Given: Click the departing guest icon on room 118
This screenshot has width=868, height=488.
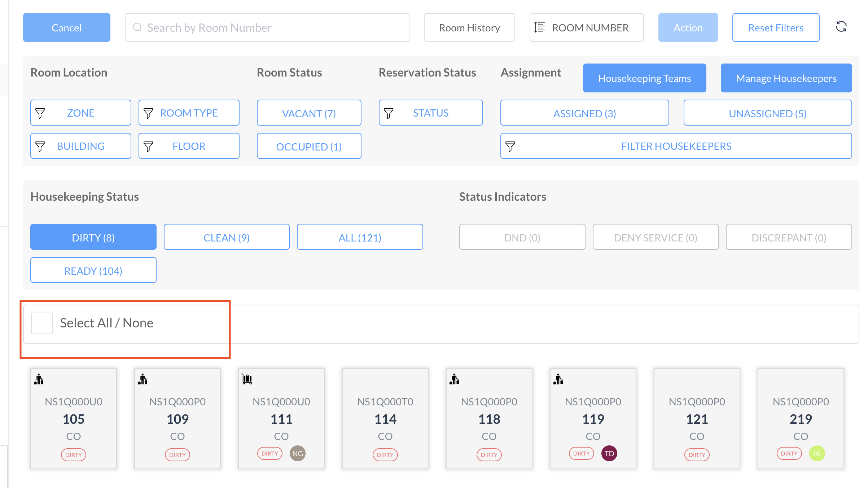Looking at the screenshot, I should coord(454,379).
